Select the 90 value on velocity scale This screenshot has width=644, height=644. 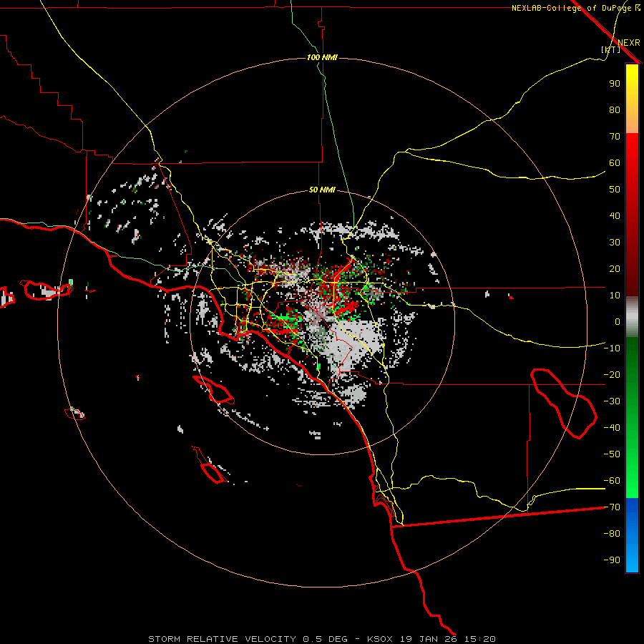click(615, 84)
